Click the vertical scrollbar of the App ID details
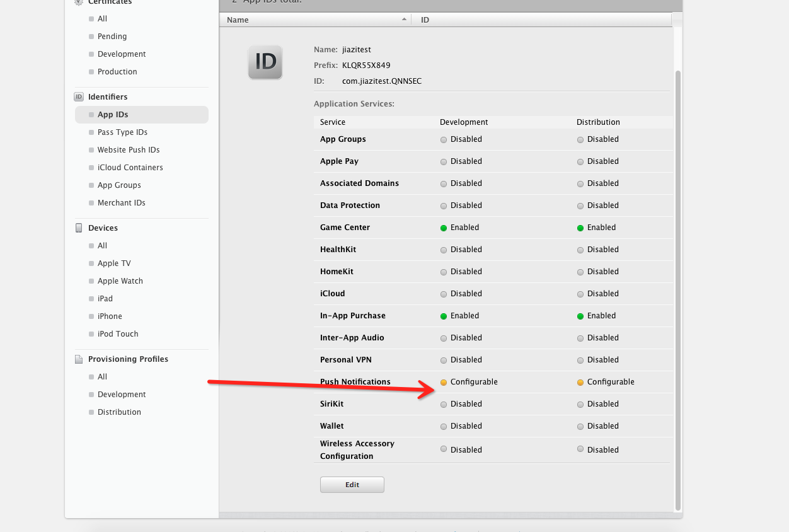This screenshot has width=789, height=532. point(678,290)
